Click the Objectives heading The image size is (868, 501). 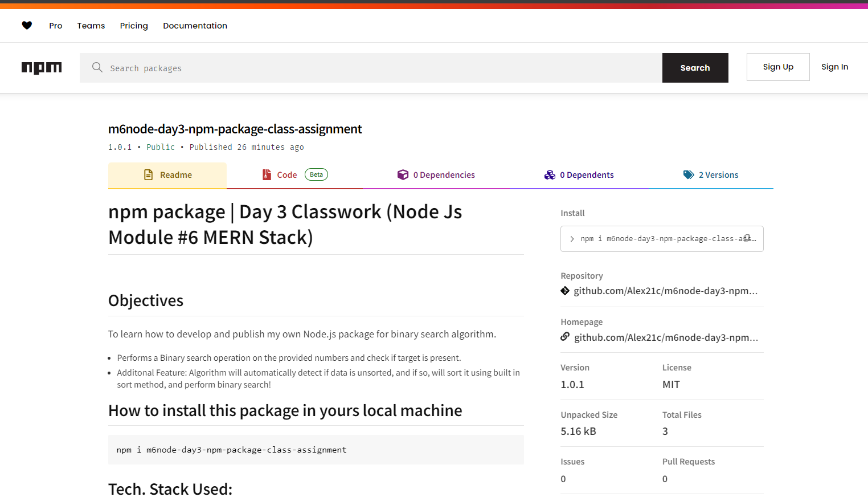tap(146, 300)
